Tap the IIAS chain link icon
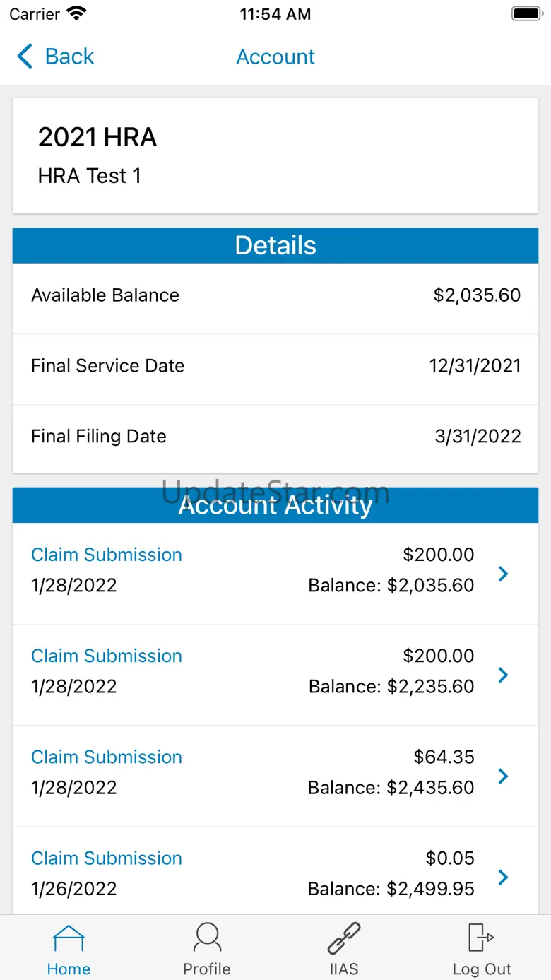551x980 pixels. (x=344, y=938)
